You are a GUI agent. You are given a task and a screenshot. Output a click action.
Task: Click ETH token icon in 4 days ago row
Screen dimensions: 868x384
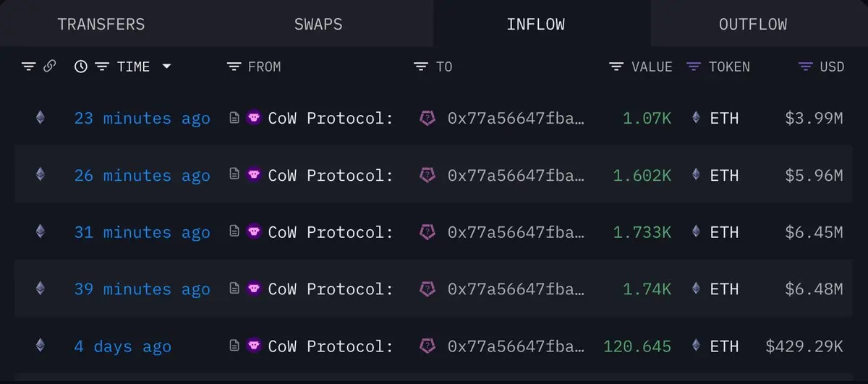696,346
